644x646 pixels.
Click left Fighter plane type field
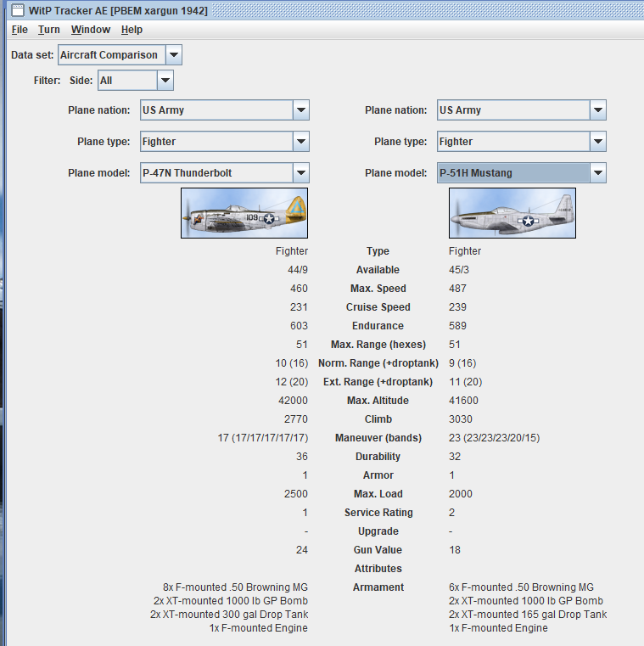pos(217,141)
